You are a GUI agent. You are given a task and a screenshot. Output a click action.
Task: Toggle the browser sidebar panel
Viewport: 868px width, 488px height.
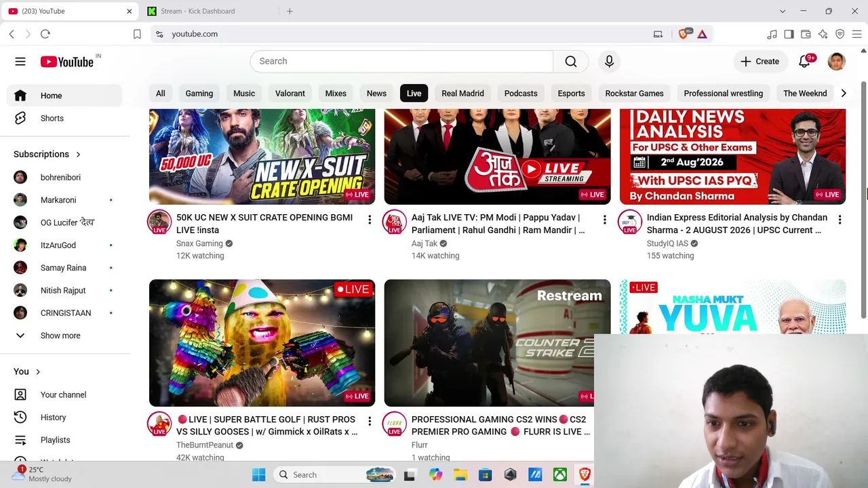click(x=789, y=34)
